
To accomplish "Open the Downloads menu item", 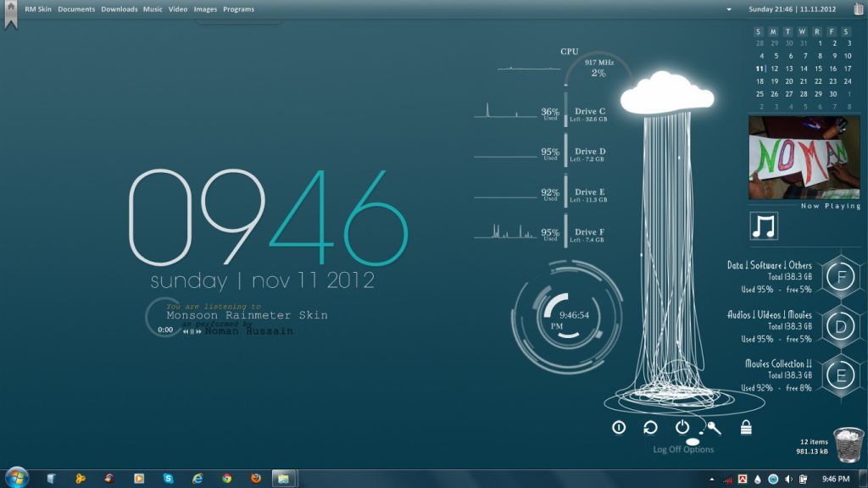I will (x=119, y=9).
